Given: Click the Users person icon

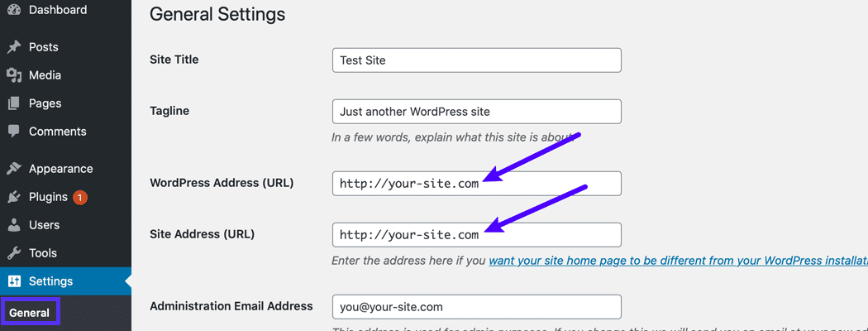Looking at the screenshot, I should tap(13, 225).
